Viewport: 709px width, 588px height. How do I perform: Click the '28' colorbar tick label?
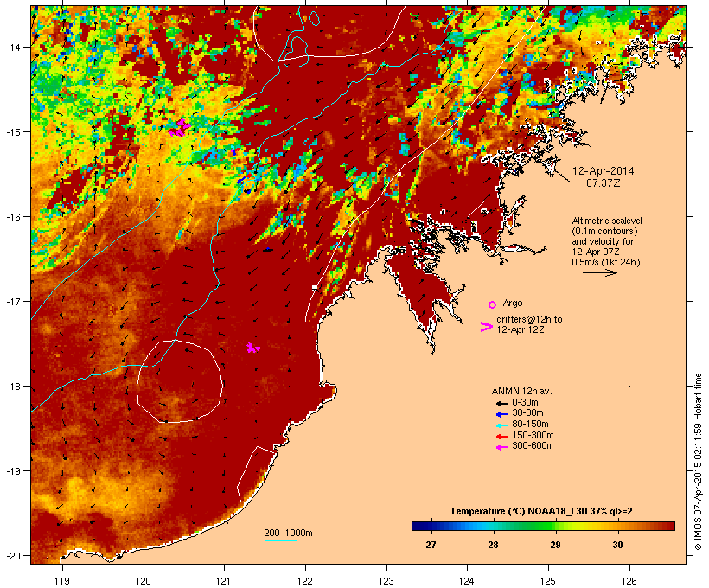point(494,545)
